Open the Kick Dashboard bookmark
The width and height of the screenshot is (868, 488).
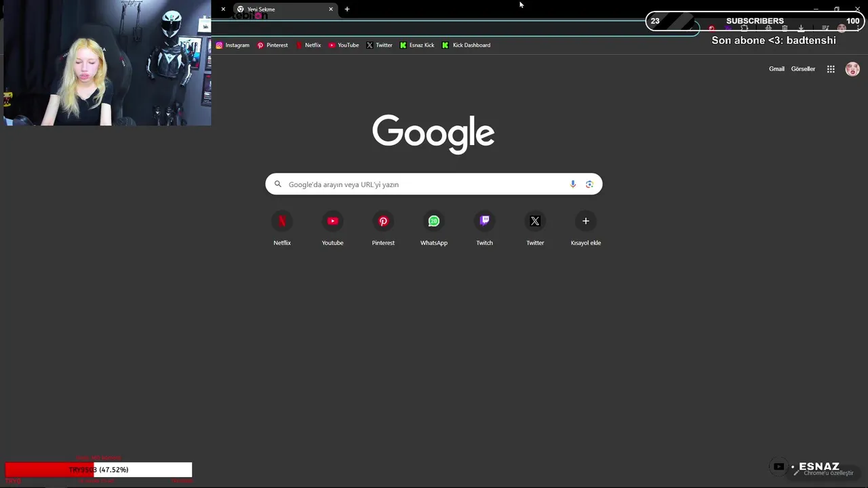coord(466,45)
